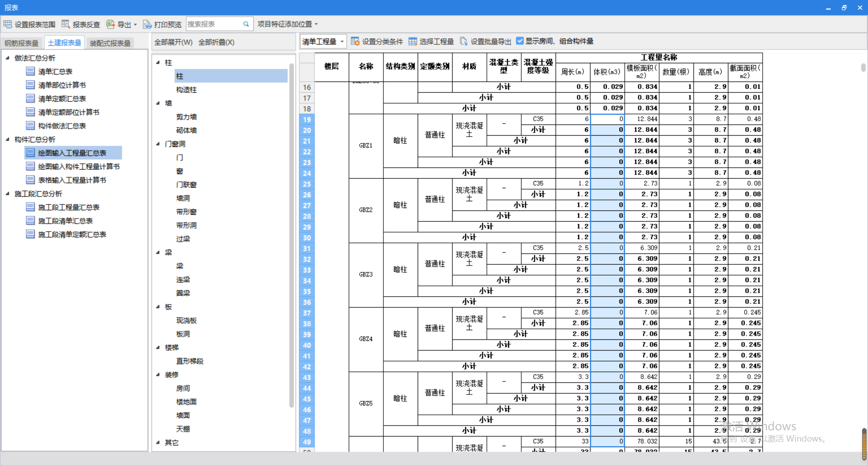
Task: Select 过梁 in the component tree
Action: point(183,239)
